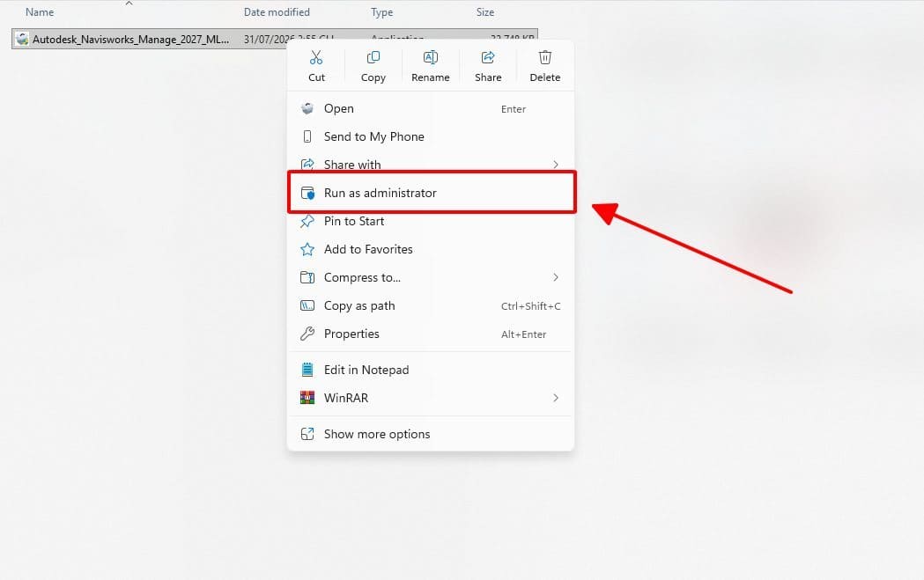Click the Copy icon in context menu
This screenshot has width=924, height=580.
click(x=373, y=57)
